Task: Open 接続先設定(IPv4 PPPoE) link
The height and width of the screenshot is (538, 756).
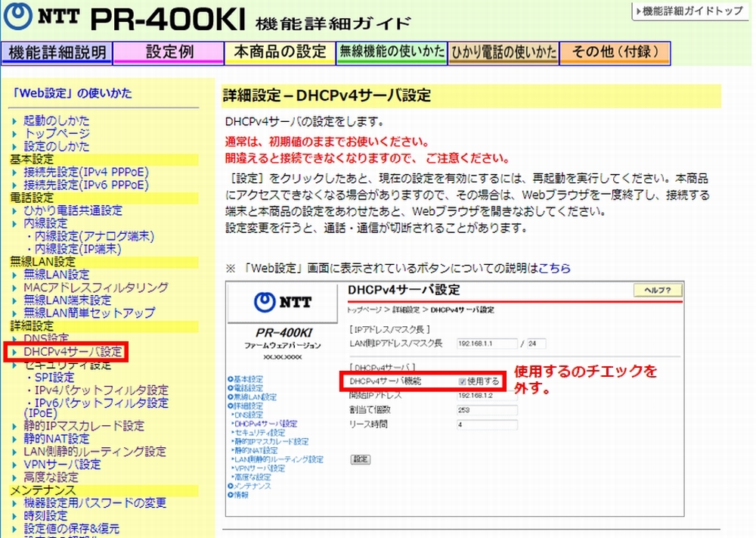Action: (86, 173)
